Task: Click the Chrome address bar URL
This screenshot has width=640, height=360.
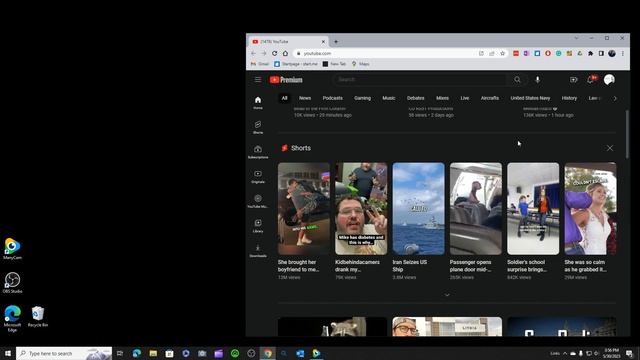Action: pos(317,53)
